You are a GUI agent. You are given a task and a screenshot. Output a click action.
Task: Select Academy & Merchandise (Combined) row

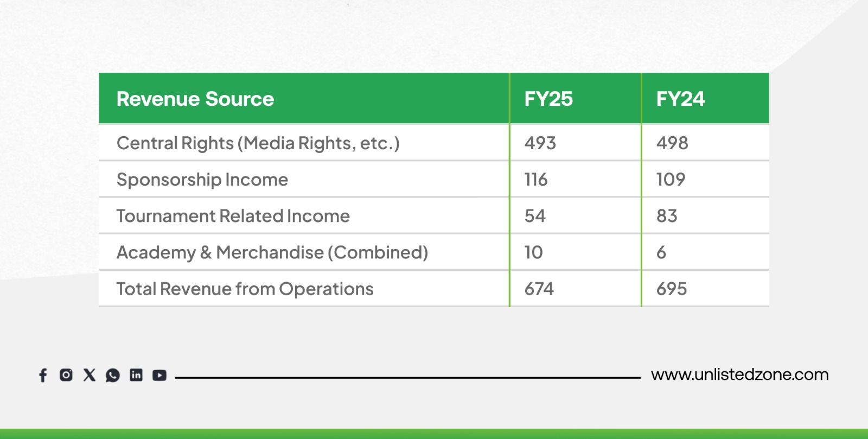(272, 252)
